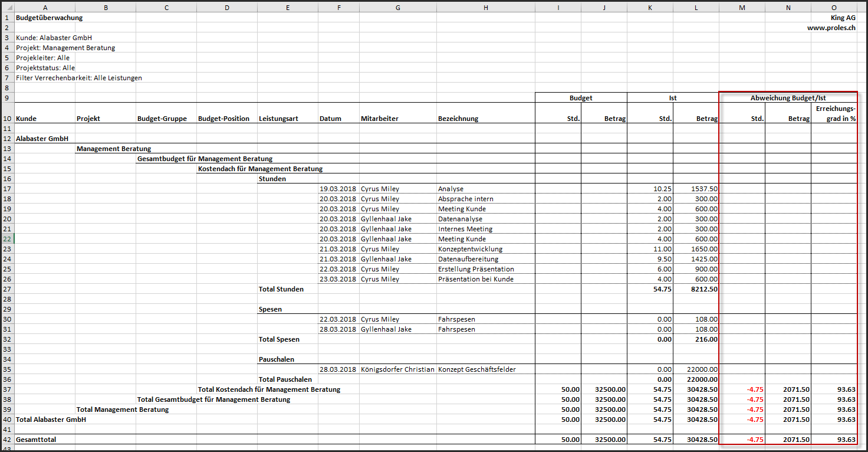Select 'Projekt: Management Beratung' cell
Image resolution: width=868 pixels, height=452 pixels.
(x=65, y=48)
